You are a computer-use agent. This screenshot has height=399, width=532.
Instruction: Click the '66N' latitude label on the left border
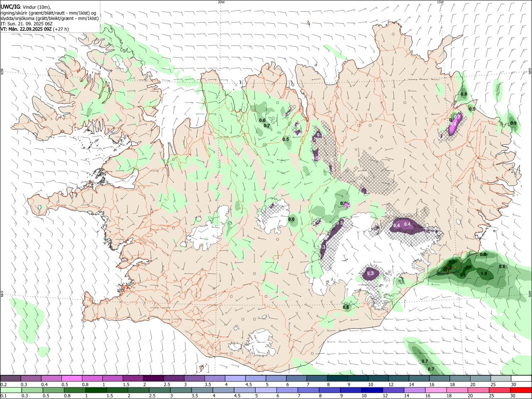coord(2,71)
